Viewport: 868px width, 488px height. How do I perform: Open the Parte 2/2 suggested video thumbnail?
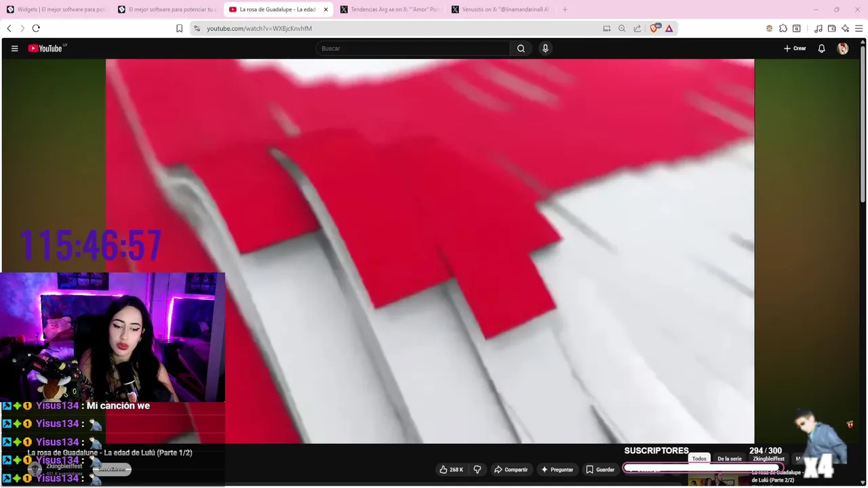[x=717, y=480]
